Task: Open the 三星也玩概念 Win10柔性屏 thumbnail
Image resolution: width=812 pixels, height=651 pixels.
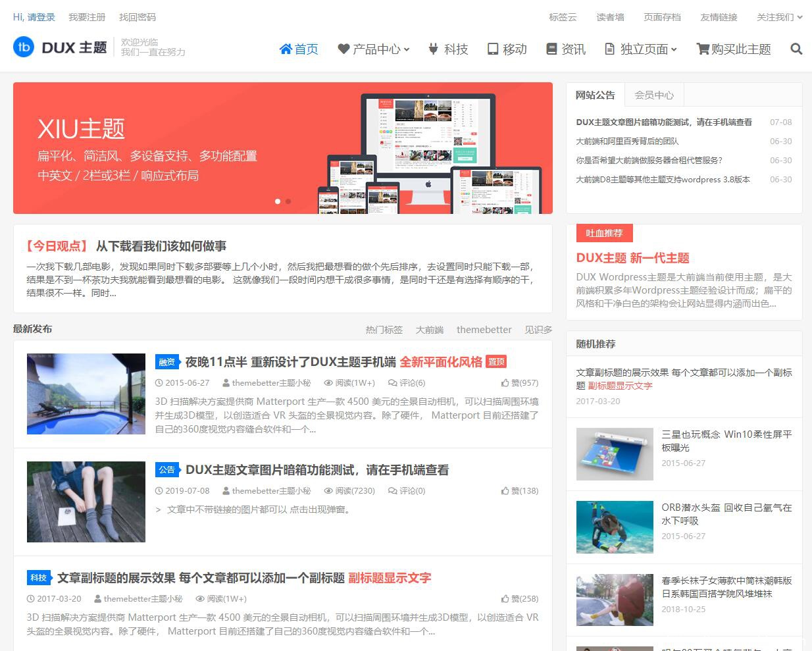Action: point(615,454)
